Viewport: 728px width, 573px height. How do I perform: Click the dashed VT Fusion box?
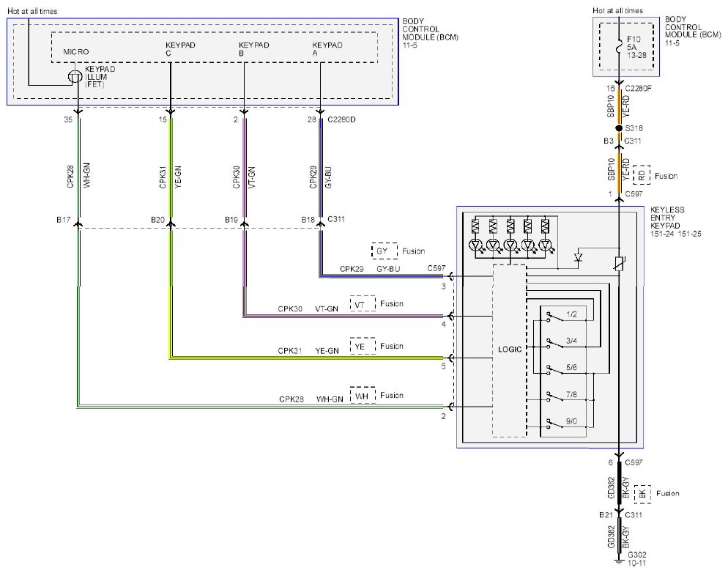pos(363,303)
